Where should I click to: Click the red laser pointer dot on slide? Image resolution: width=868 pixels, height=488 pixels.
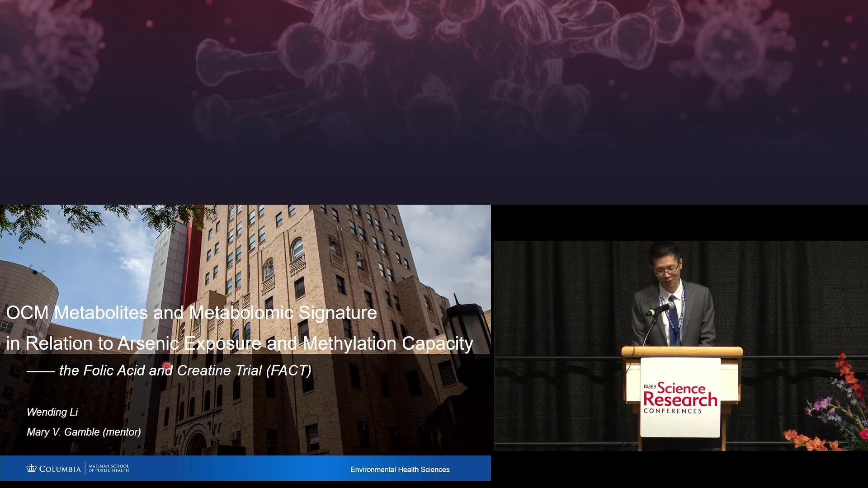click(167, 366)
